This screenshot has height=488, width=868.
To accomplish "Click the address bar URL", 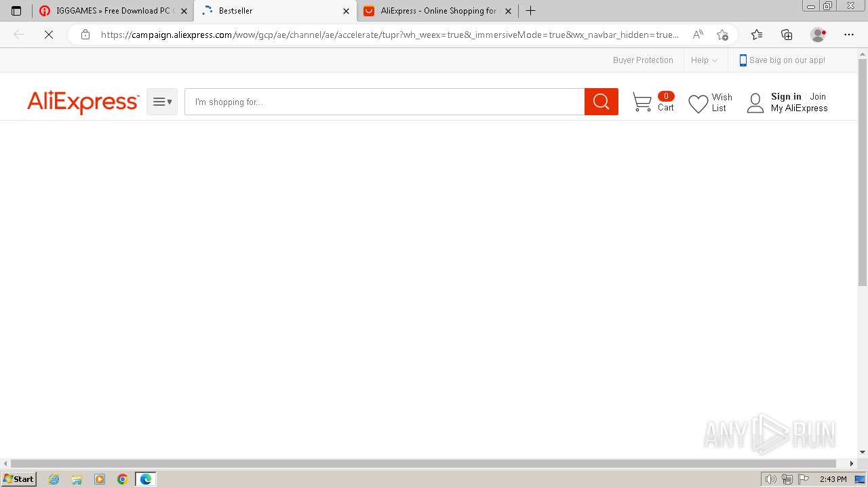I will 389,35.
